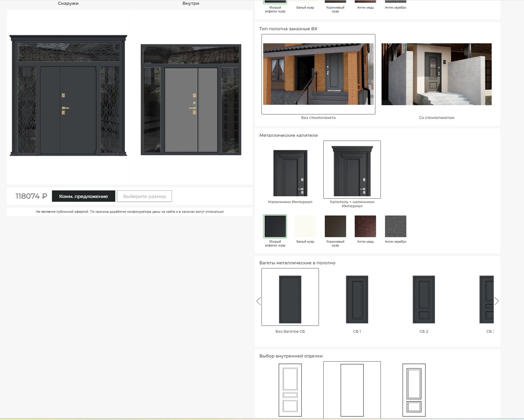The height and width of the screenshot is (420, 524).
Task: Click the Снаружи exterior door preview
Action: 68,96
